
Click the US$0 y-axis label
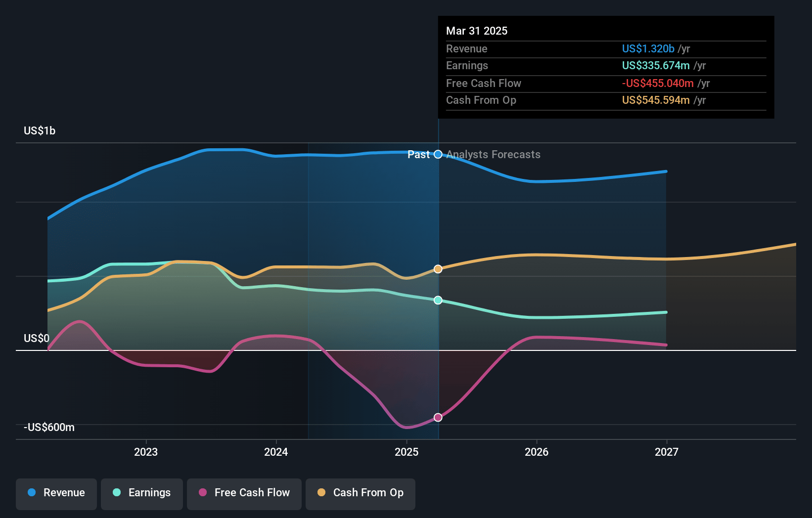pos(37,338)
